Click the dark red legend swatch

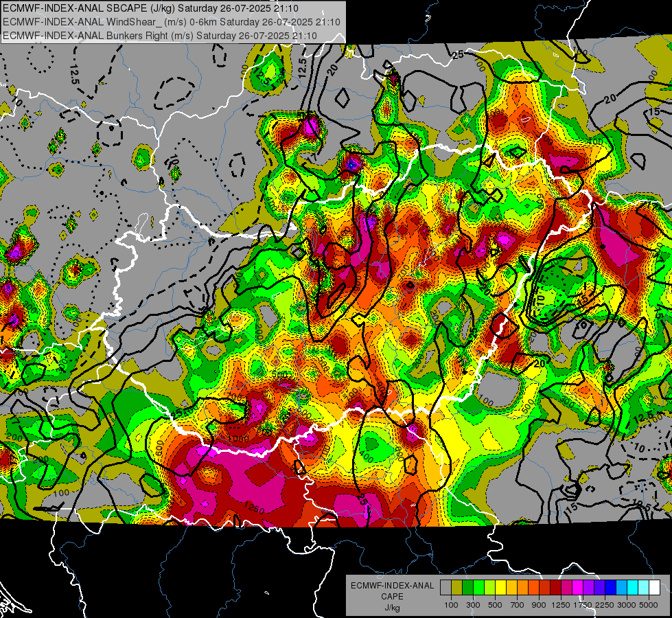click(x=555, y=588)
